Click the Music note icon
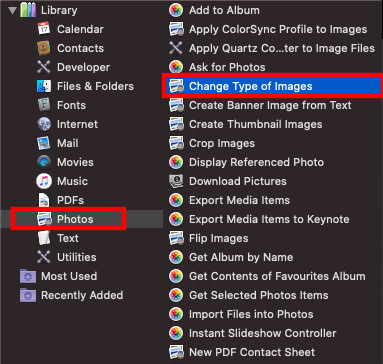383x364 pixels. [x=44, y=181]
